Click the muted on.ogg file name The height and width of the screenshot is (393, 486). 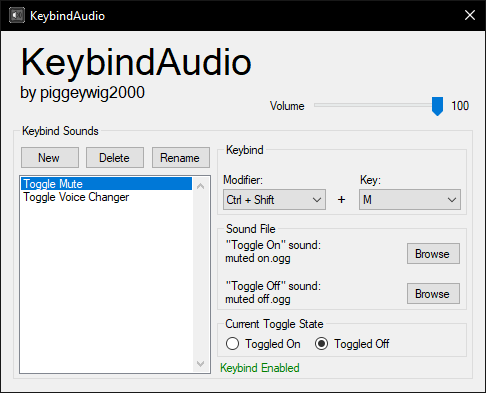pyautogui.click(x=258, y=258)
